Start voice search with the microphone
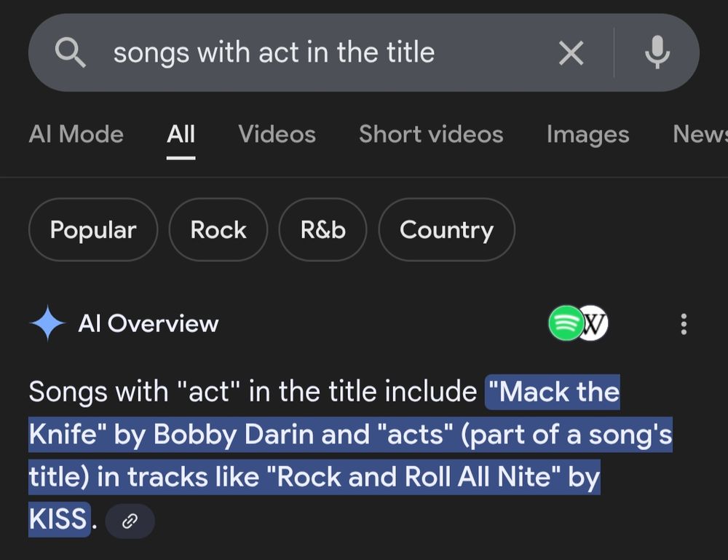Screen dimensions: 728x560 [657, 52]
